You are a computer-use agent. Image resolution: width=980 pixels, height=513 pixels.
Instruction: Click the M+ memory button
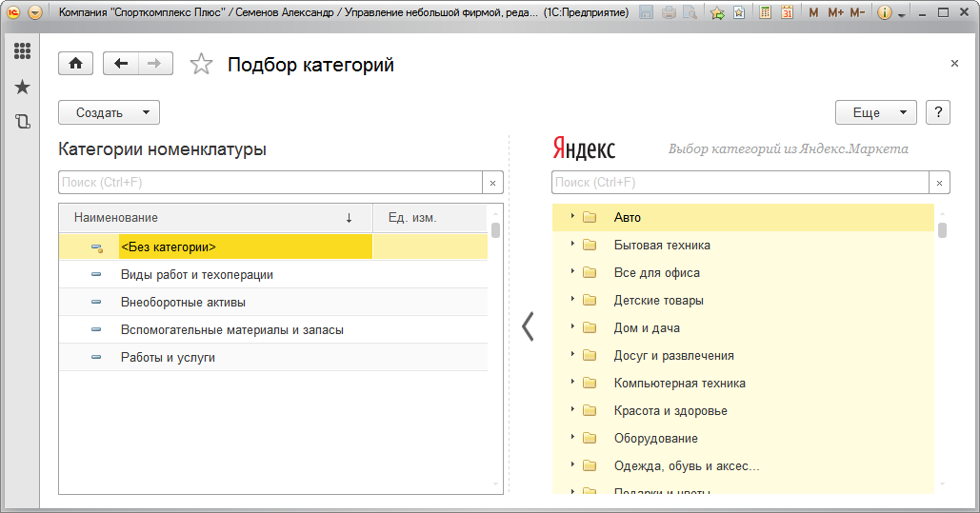pyautogui.click(x=835, y=13)
